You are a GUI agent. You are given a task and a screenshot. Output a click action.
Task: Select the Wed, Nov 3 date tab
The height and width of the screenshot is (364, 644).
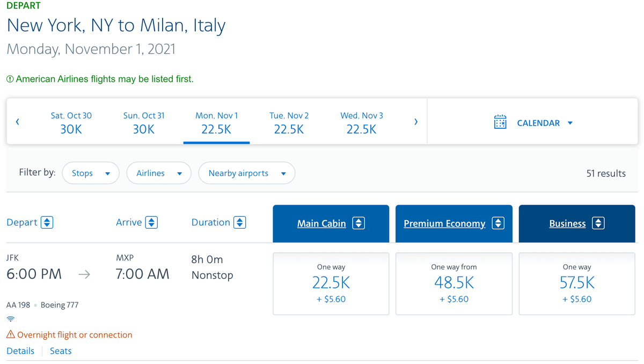pos(361,121)
